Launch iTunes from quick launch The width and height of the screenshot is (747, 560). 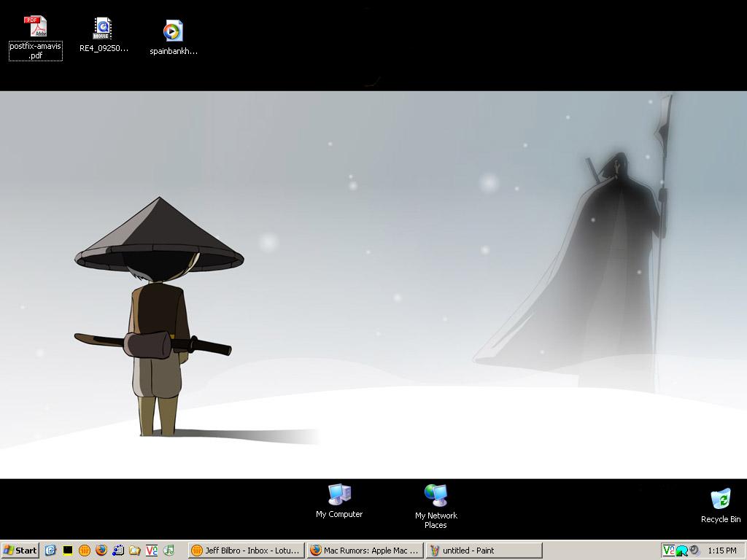169,551
